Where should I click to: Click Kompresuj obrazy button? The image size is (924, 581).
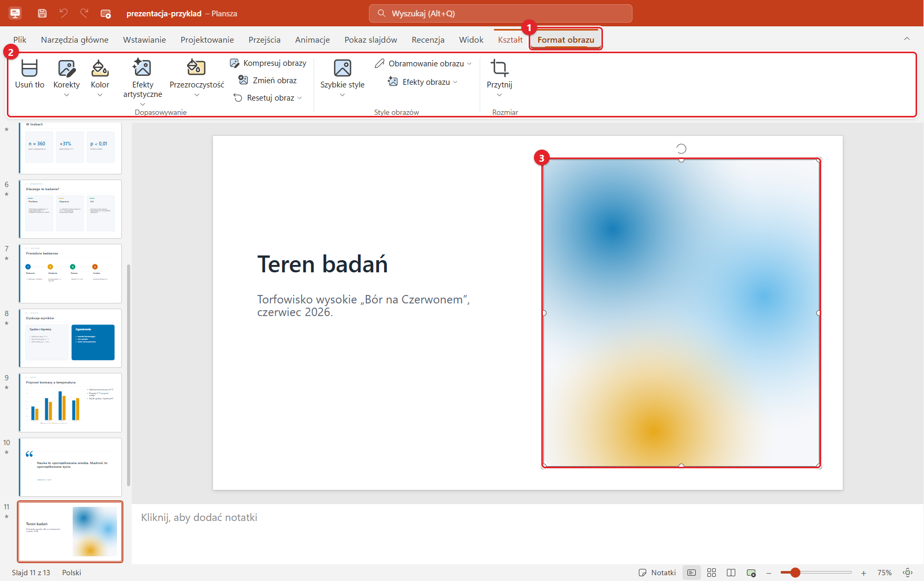pyautogui.click(x=268, y=63)
